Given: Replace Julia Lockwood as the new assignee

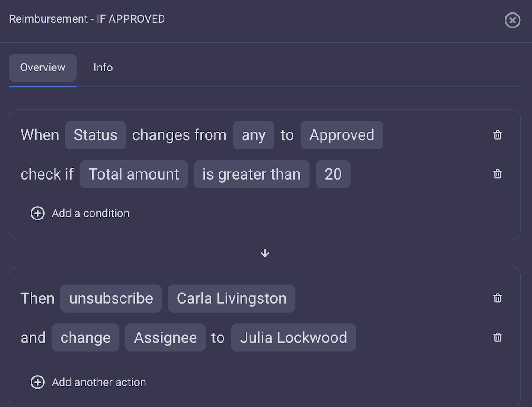Looking at the screenshot, I should click(x=293, y=337).
